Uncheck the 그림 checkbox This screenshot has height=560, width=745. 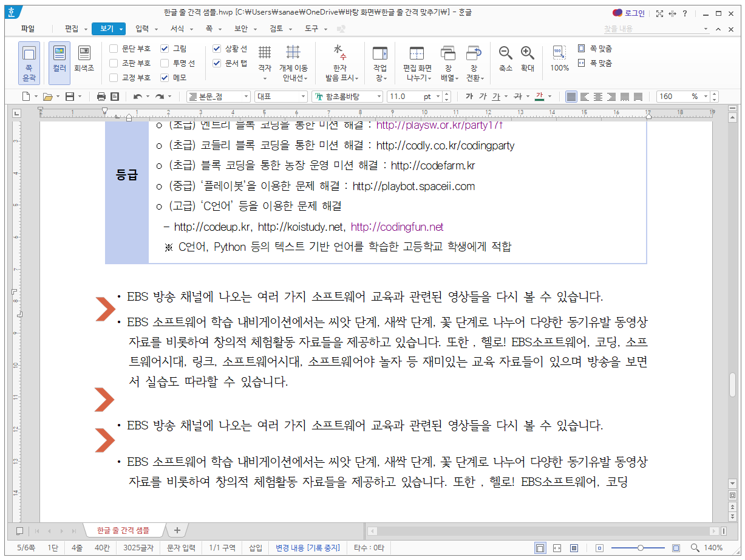[165, 49]
